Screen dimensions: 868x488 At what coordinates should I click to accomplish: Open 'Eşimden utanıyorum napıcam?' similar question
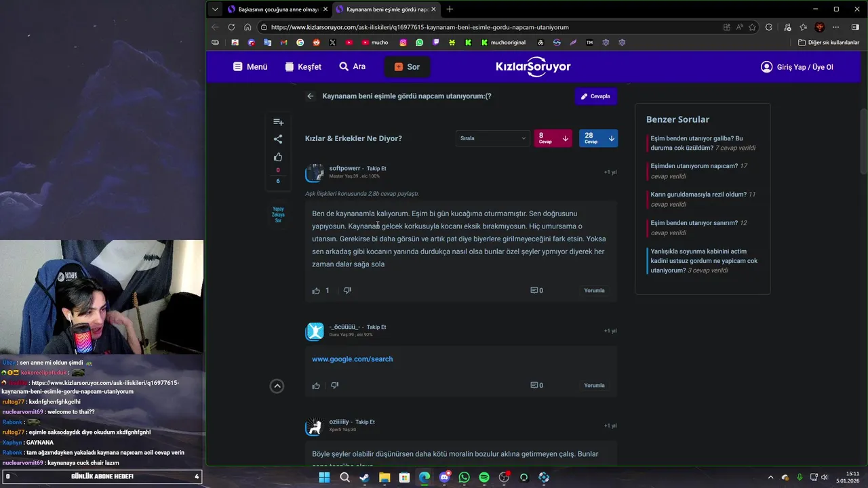pos(698,171)
